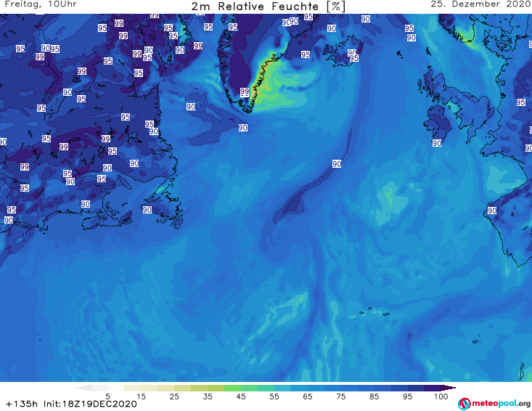The image size is (532, 411).
Task: Click the legend tick label "65"
Action: click(x=308, y=396)
